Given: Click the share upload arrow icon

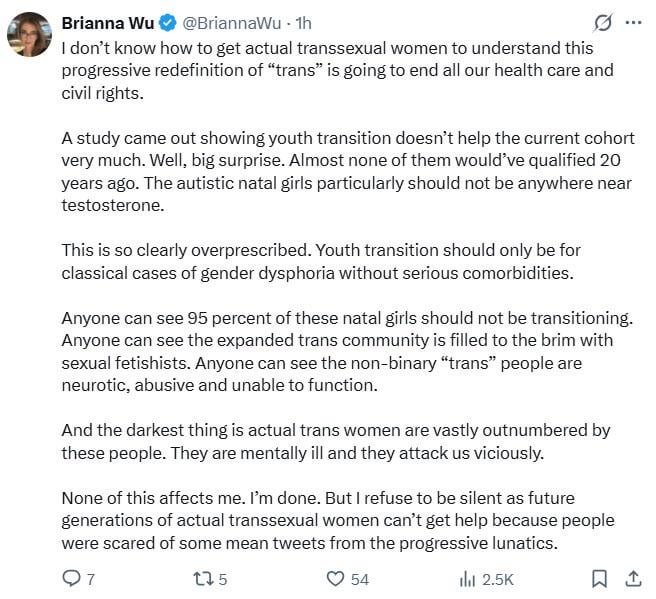Looking at the screenshot, I should pyautogui.click(x=632, y=578).
